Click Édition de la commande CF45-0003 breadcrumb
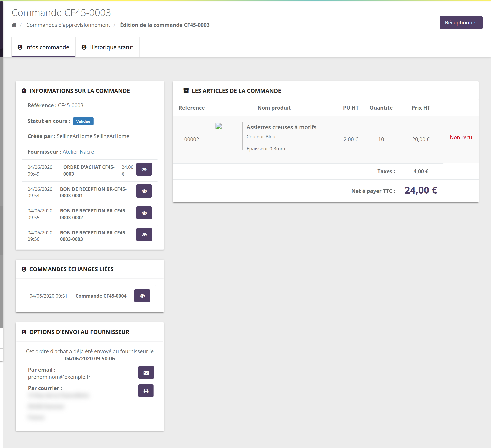 pos(165,25)
